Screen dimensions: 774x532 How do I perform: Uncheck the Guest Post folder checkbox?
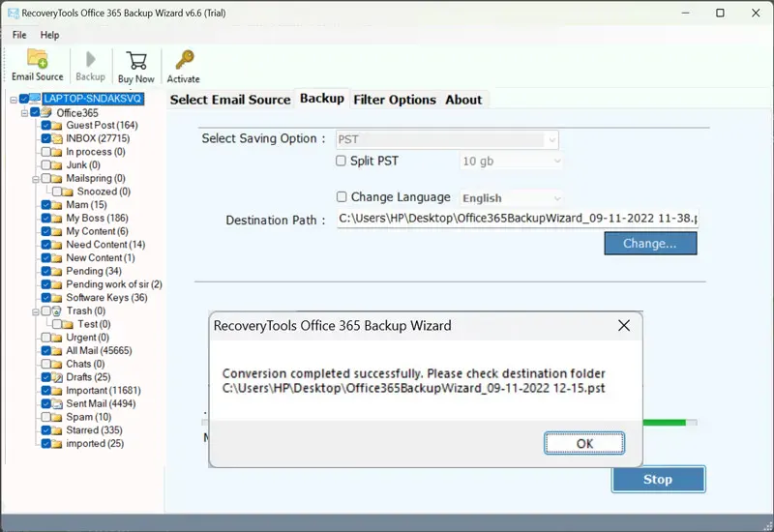coord(45,126)
